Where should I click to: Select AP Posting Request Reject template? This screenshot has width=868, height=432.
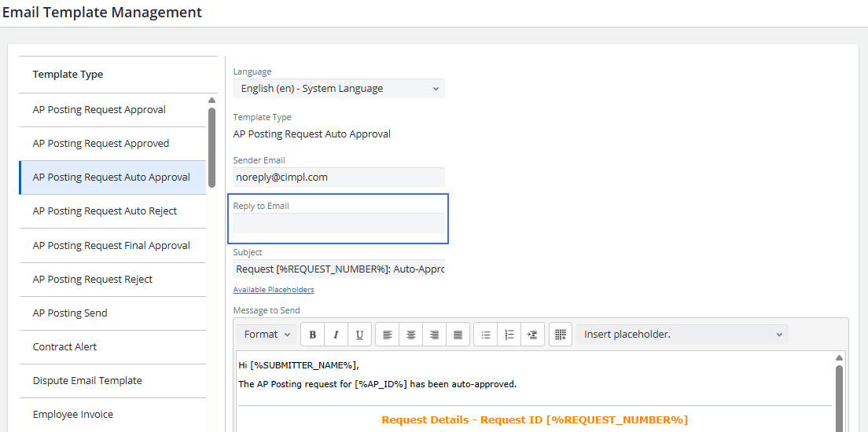coord(113,280)
